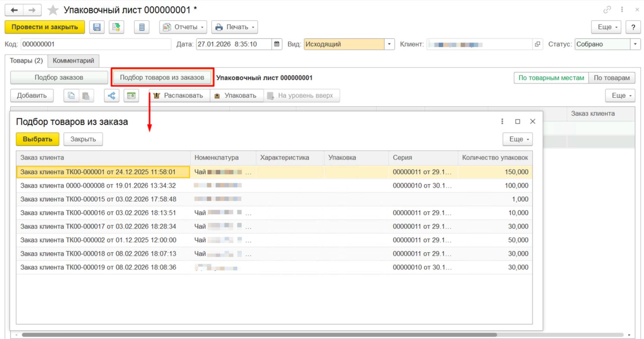Screen dimensions: 644x339
Task: Open Еще menu in the goods toolbar
Action: (620, 95)
